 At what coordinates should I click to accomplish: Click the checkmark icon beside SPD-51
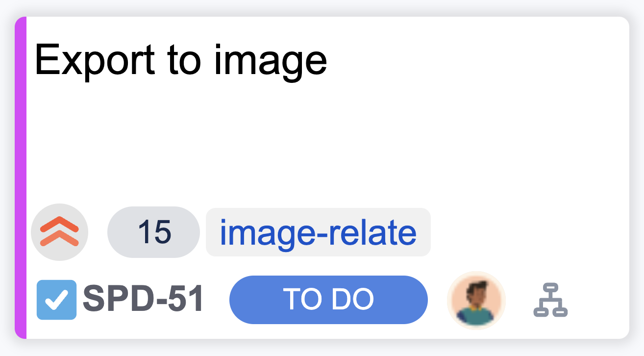(56, 300)
